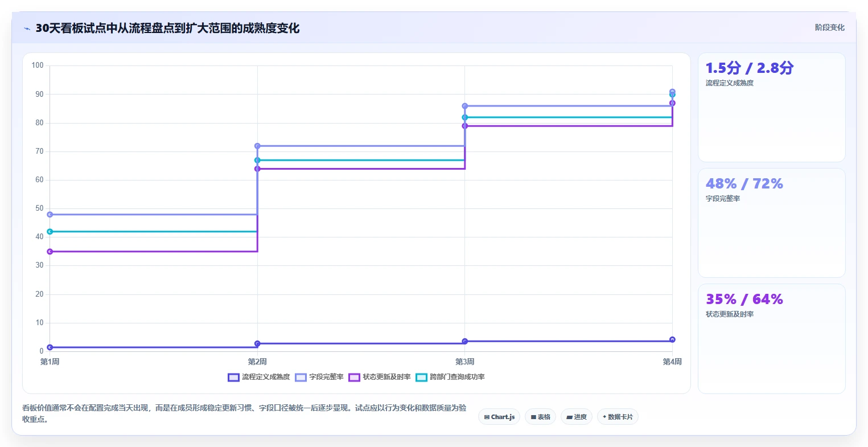
Task: Click the 0 y-axis label
Action: click(42, 351)
